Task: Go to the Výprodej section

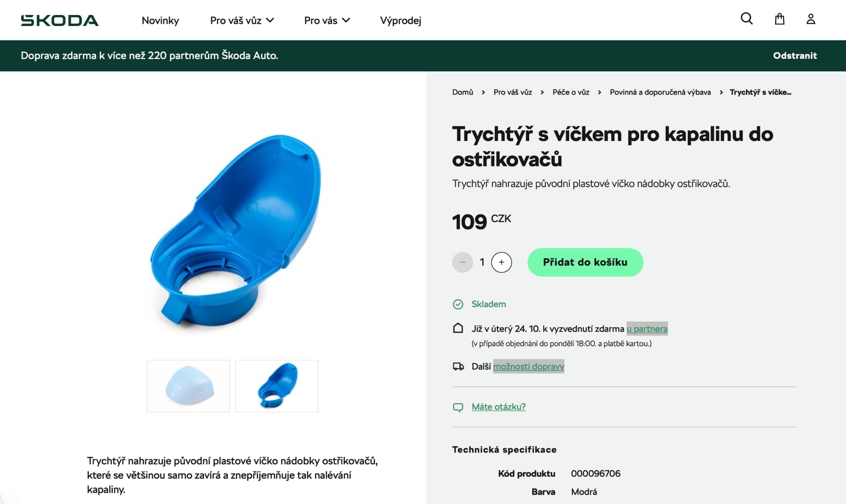Action: [401, 20]
